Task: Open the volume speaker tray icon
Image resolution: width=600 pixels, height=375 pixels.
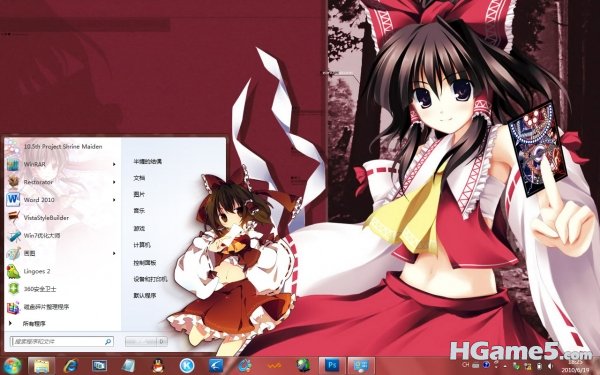Action: point(550,366)
